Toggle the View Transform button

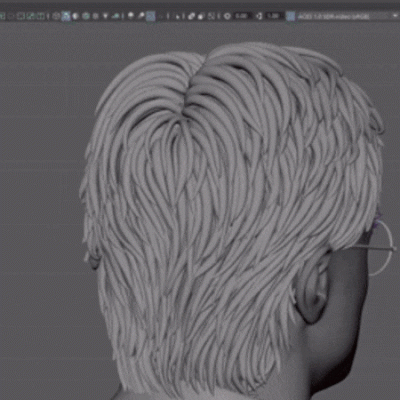pos(291,16)
